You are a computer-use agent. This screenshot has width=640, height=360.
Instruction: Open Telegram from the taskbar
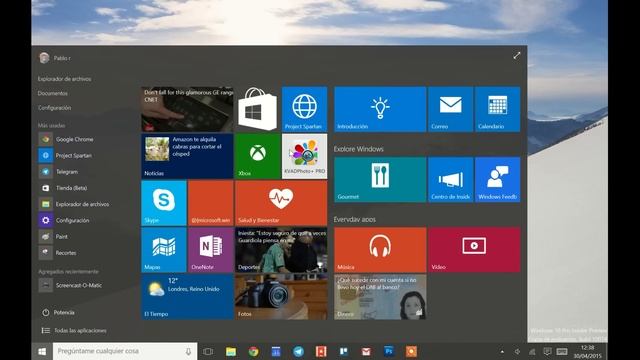(x=299, y=351)
